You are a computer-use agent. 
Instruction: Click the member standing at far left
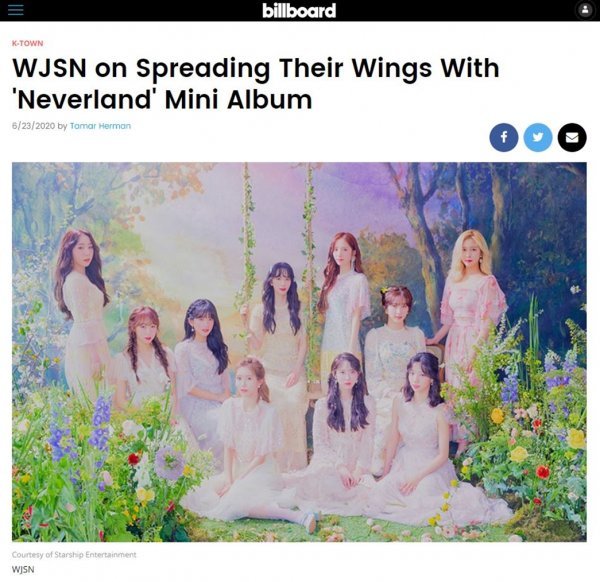pyautogui.click(x=82, y=306)
